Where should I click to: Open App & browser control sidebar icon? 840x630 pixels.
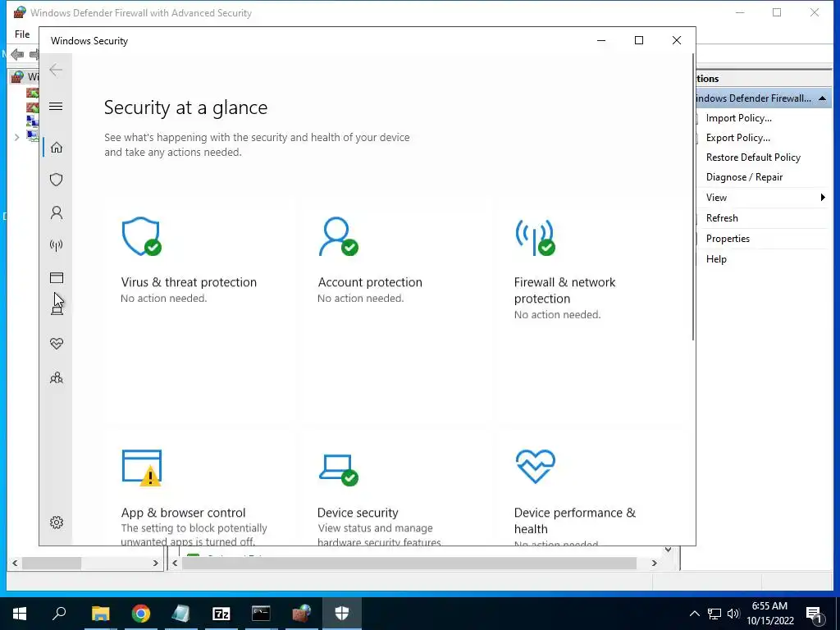tap(57, 277)
